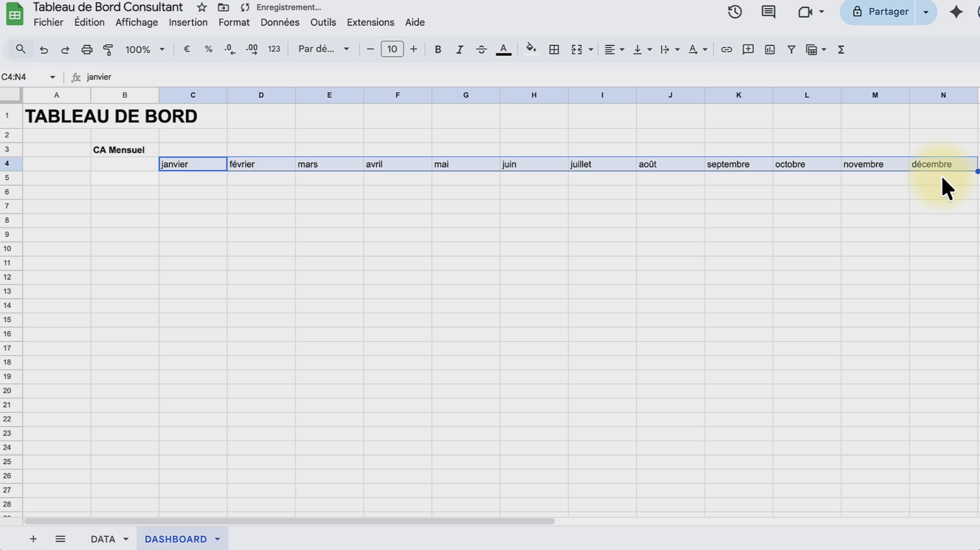Expand the font family dropdown

[323, 49]
